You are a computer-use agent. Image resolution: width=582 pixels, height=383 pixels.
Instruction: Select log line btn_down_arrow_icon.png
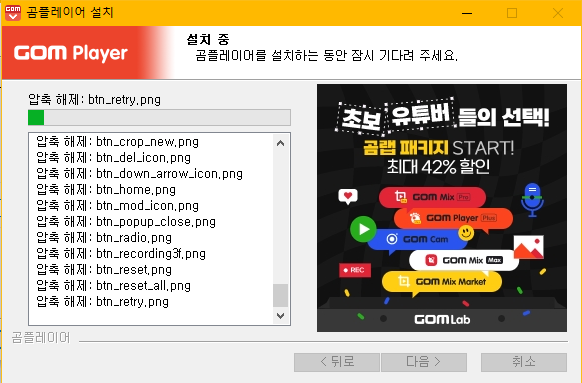click(x=140, y=174)
